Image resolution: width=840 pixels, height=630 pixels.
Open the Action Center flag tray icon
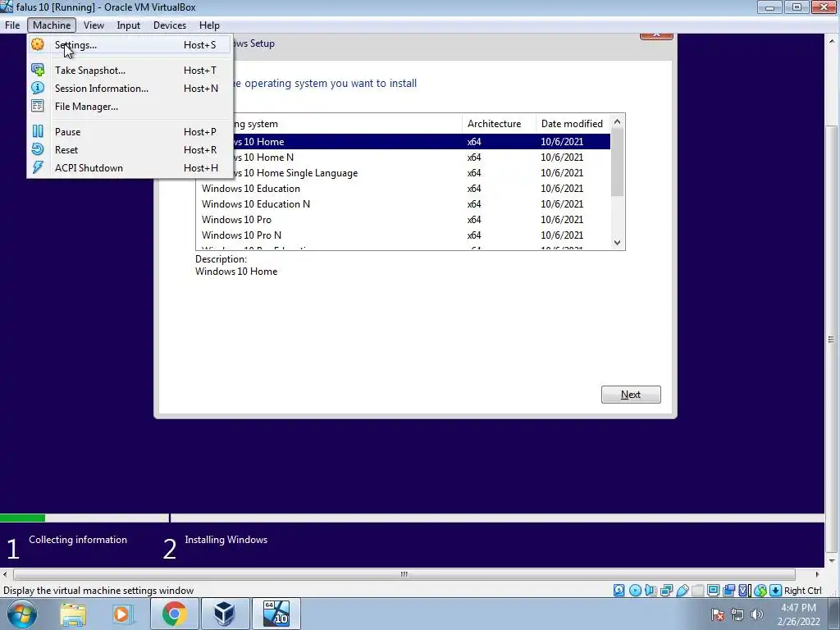click(x=718, y=614)
